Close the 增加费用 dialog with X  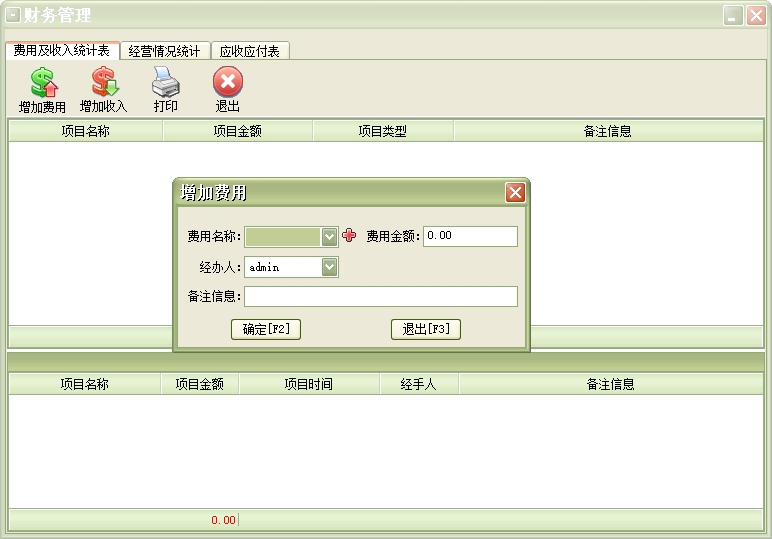515,193
